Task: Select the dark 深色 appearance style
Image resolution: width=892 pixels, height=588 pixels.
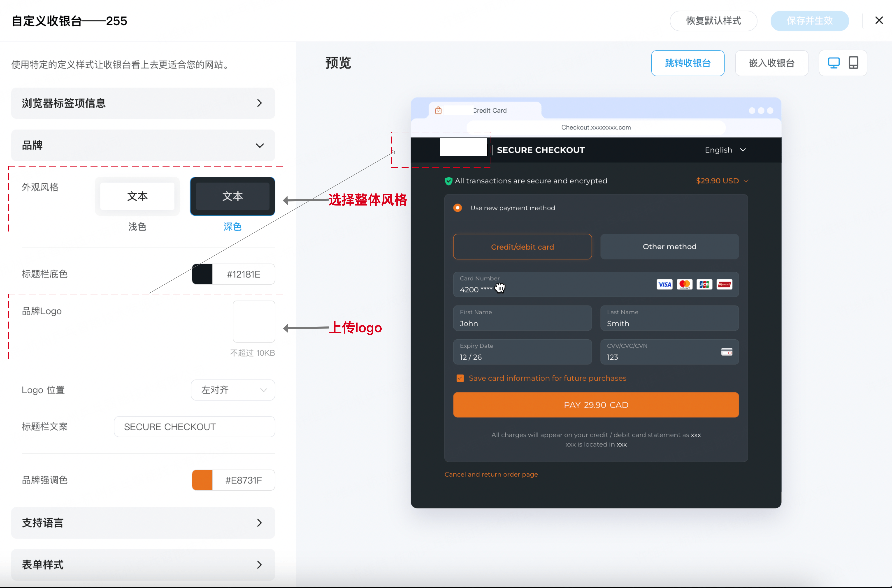Action: 232,197
